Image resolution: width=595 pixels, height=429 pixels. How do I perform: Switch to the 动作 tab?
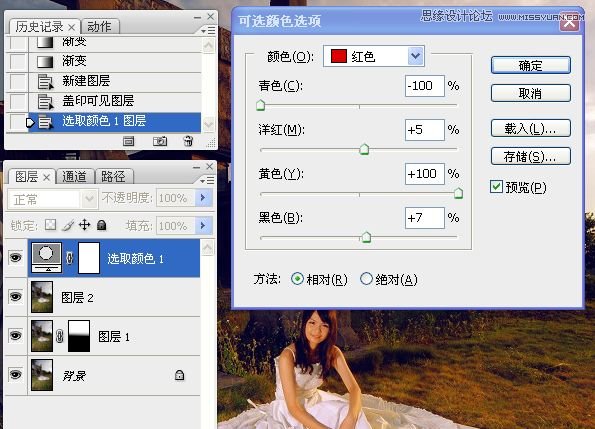click(x=99, y=27)
